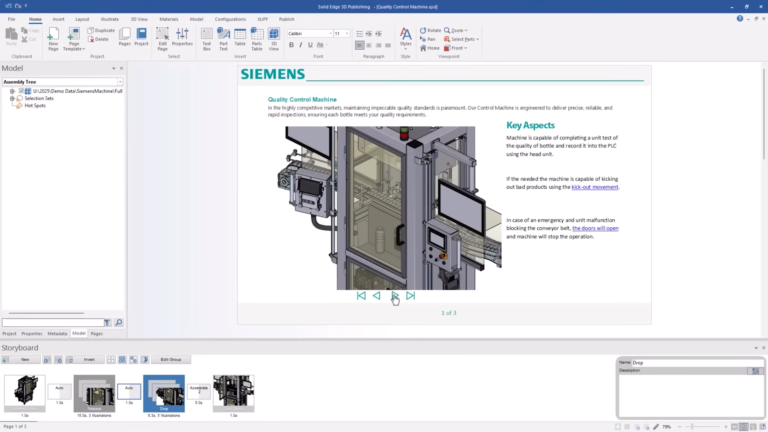Screen dimensions: 768x432
Task: Open the Front view dropdown
Action: [456, 48]
